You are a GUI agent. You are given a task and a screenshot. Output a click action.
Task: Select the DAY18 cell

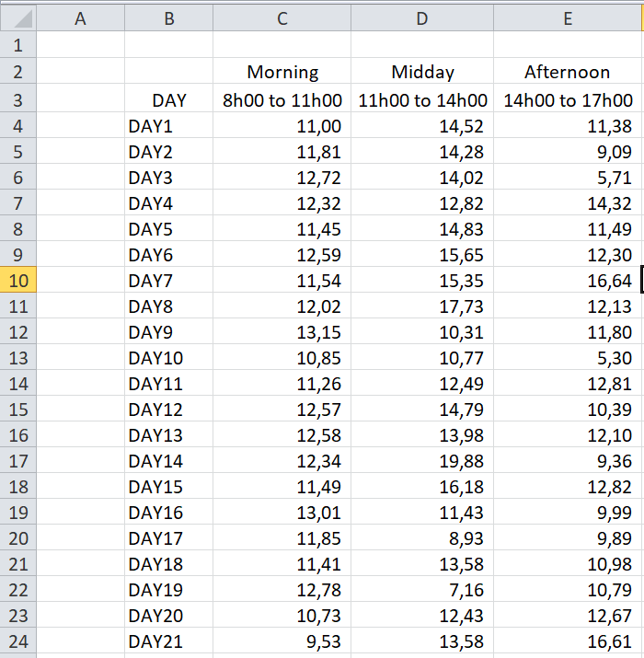click(168, 563)
